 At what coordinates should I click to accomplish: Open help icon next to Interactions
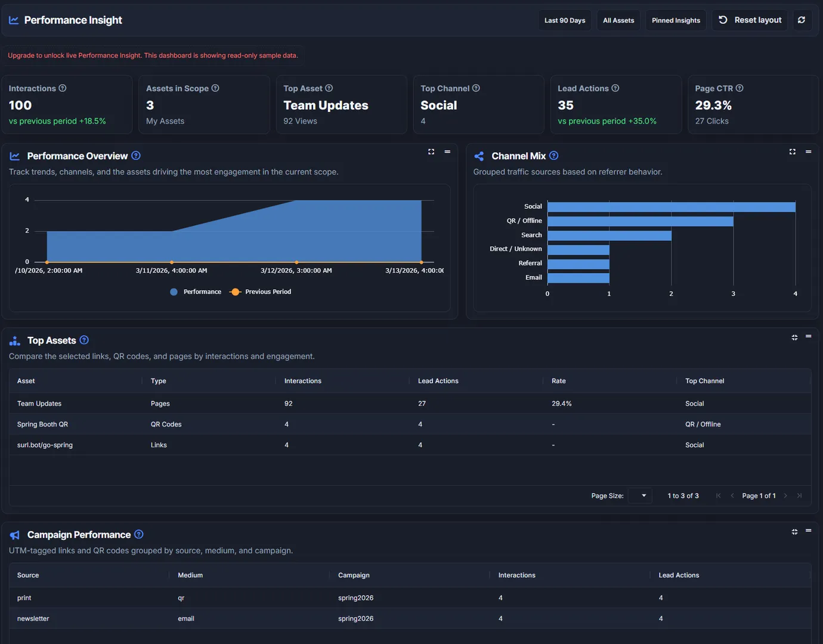tap(63, 88)
